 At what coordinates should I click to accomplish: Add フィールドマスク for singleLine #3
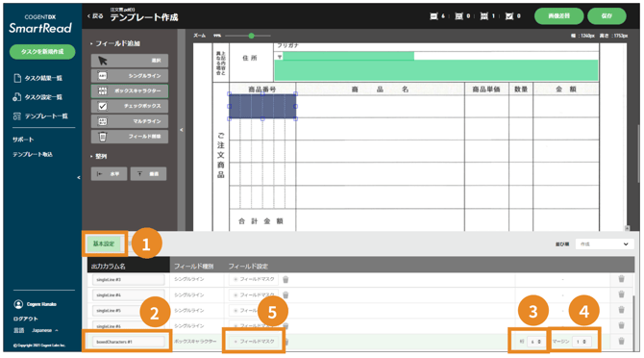click(254, 279)
